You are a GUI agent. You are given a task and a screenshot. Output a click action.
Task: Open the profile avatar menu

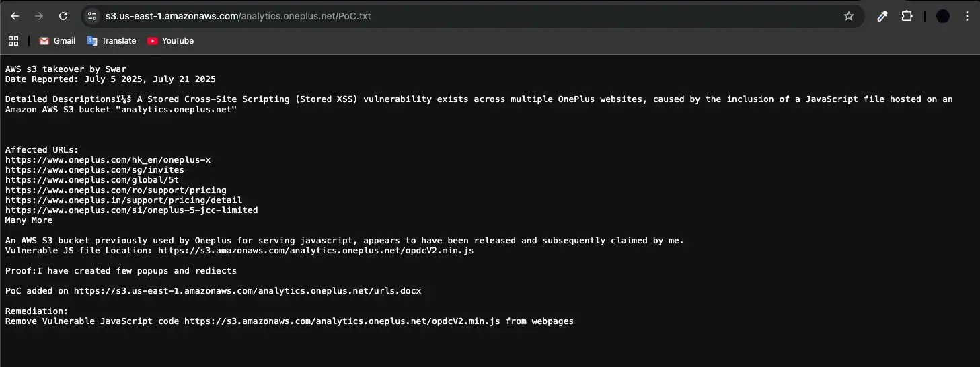[x=943, y=16]
